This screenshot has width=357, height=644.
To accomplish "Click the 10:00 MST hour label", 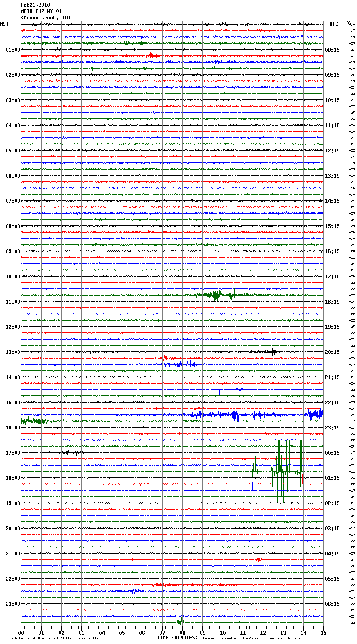I will coord(13,277).
